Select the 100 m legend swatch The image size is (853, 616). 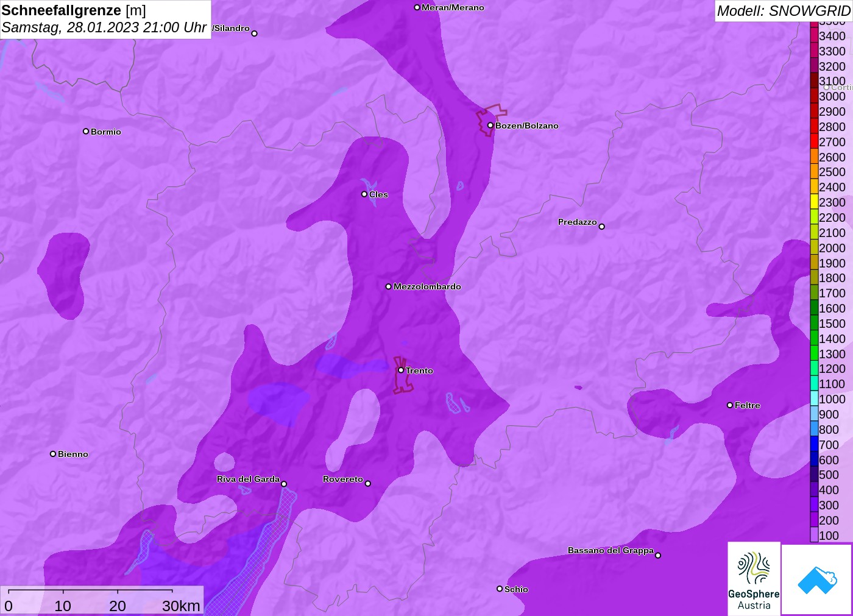pyautogui.click(x=814, y=535)
